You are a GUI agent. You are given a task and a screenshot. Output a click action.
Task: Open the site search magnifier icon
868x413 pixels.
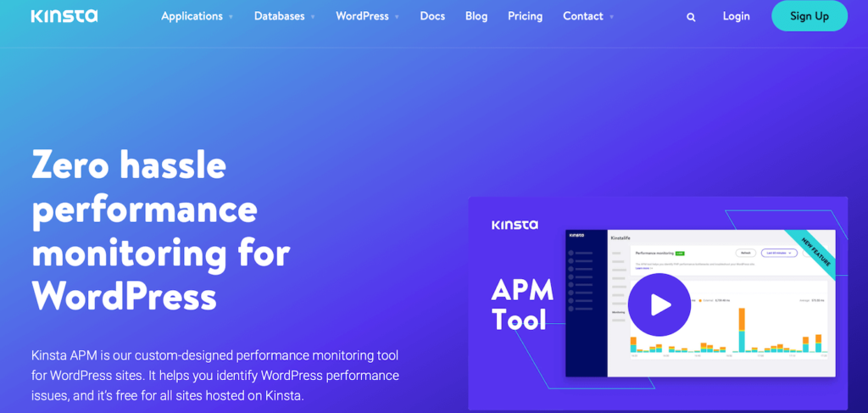691,17
